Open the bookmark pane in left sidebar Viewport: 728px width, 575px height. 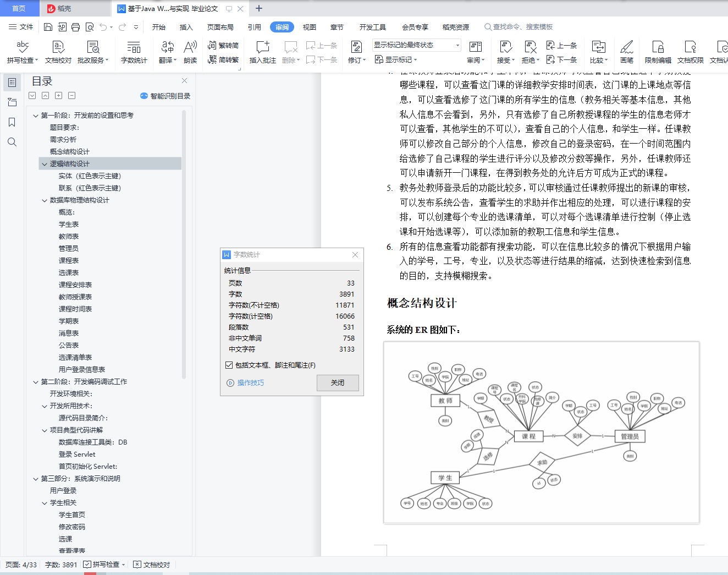click(x=12, y=122)
